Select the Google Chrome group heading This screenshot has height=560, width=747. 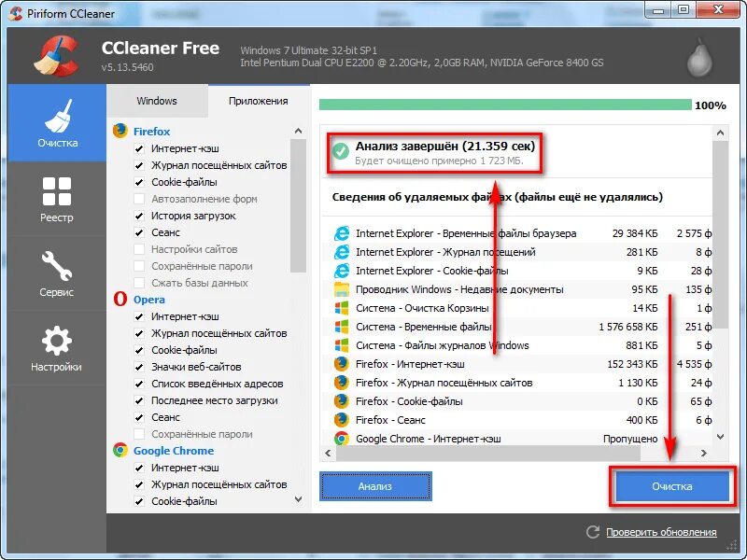[174, 451]
